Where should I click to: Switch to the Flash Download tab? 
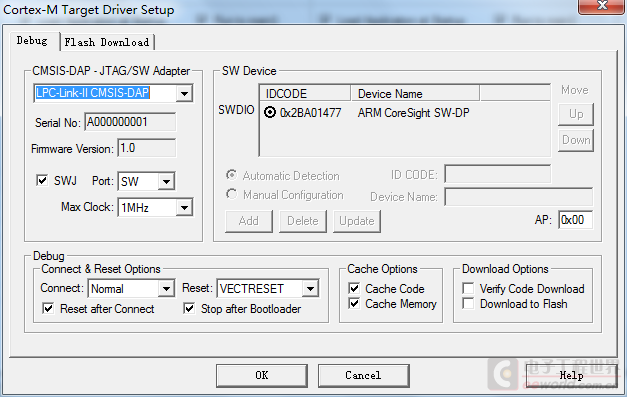(107, 42)
